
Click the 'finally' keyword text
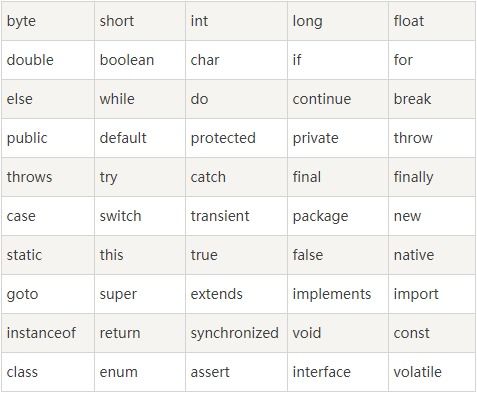(x=413, y=177)
